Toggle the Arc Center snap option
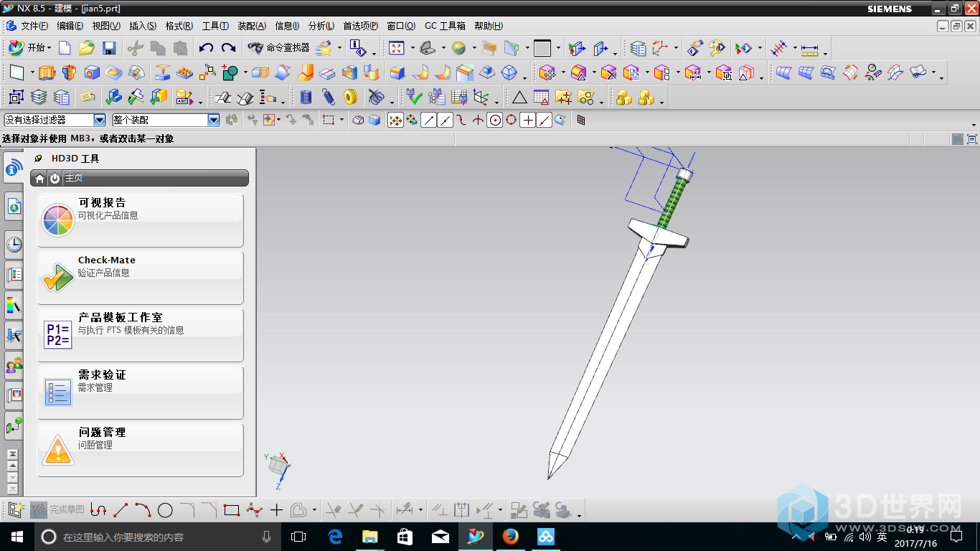The image size is (980, 551). pos(495,120)
